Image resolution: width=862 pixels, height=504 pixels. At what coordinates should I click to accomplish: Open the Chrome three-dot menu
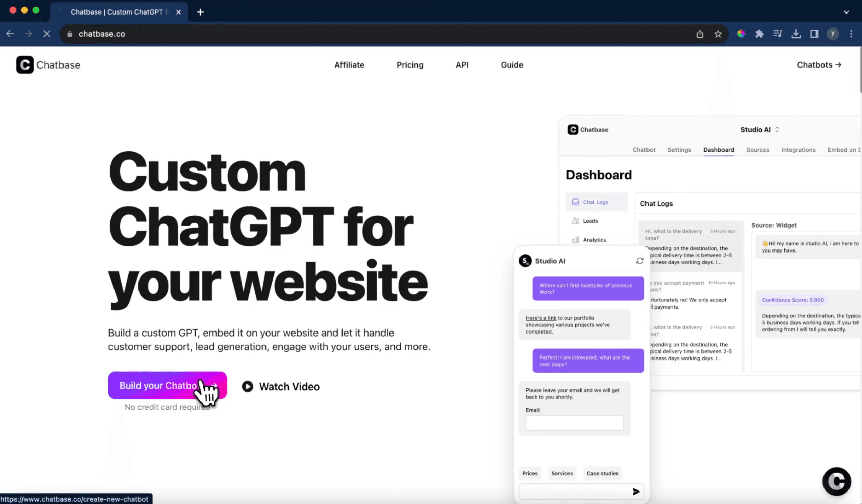point(851,34)
